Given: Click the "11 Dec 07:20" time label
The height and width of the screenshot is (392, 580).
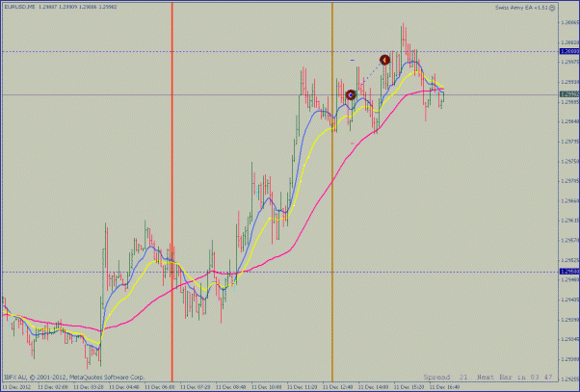Looking at the screenshot, I should (x=195, y=387).
